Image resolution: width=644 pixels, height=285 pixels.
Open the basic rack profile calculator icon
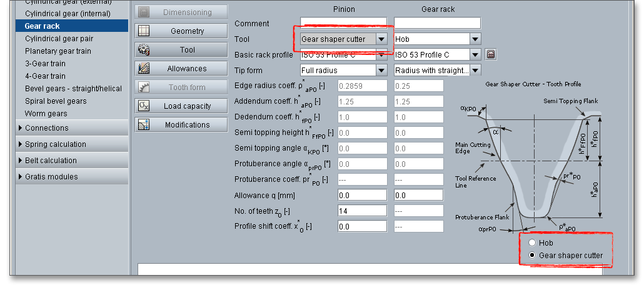pyautogui.click(x=491, y=54)
